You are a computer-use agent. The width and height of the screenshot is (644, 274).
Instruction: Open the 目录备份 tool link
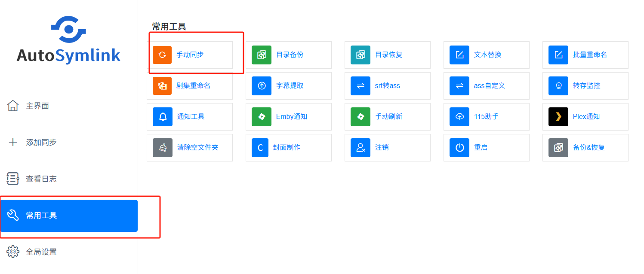coord(290,55)
